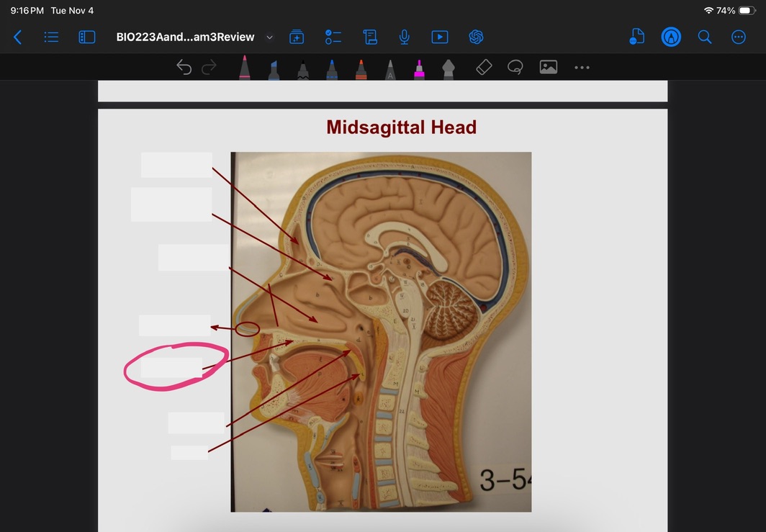Expand the drawing toolbar overflow options
Viewport: 766px width, 532px height.
point(582,68)
